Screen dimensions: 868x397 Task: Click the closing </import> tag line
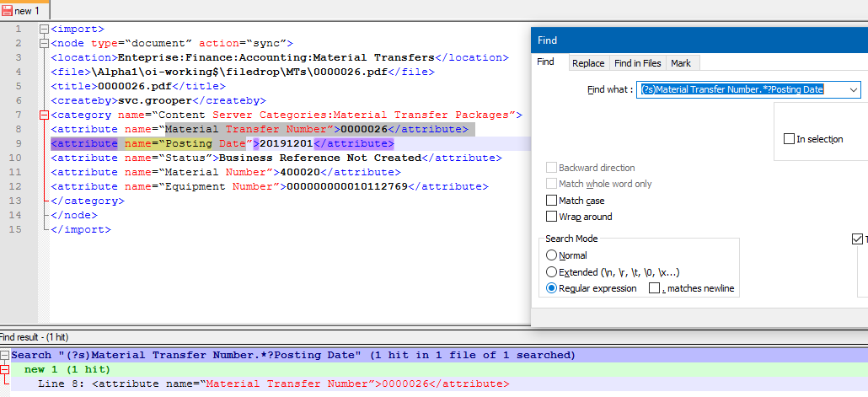click(81, 230)
